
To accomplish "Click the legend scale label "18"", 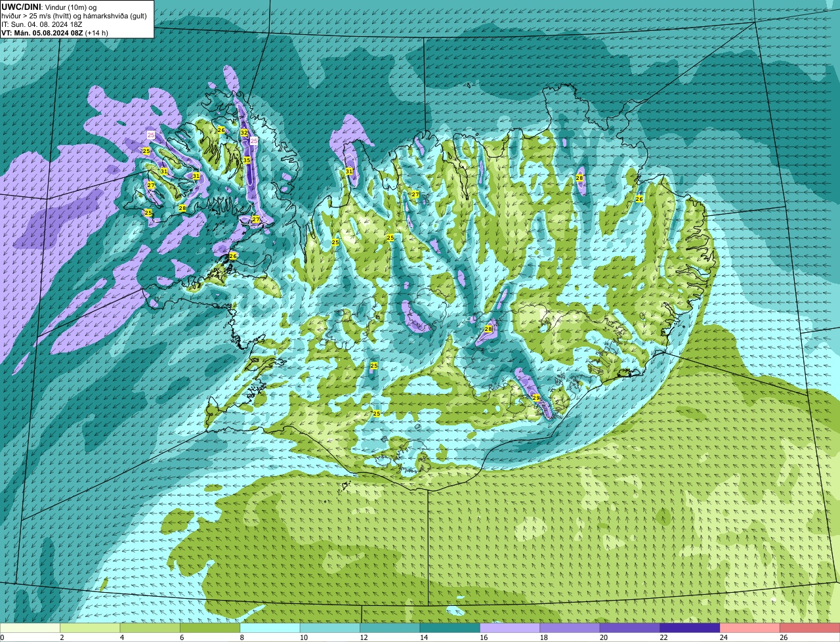I will [543, 637].
